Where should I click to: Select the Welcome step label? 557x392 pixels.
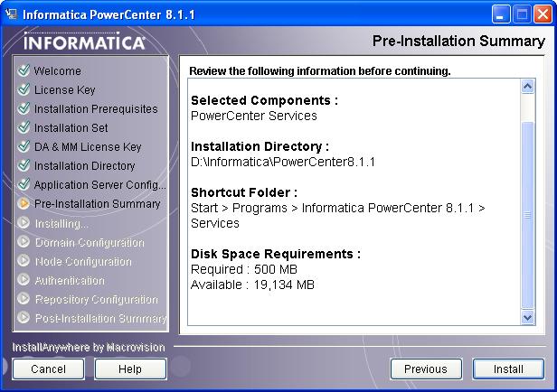click(x=58, y=71)
